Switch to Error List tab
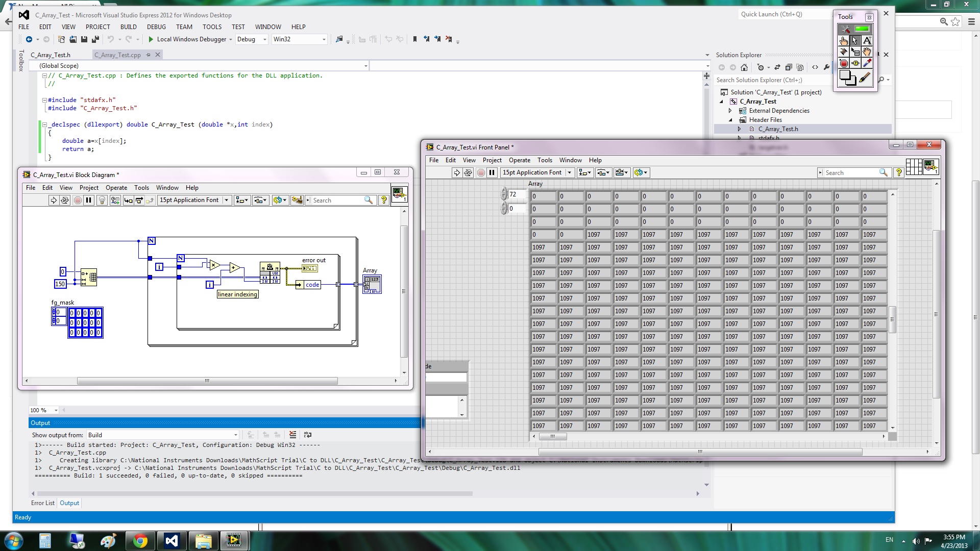Screen dimensions: 980x551 tap(42, 503)
